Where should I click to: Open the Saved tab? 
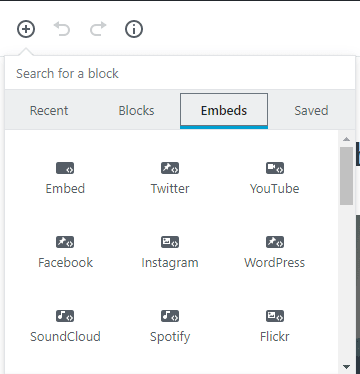tap(311, 111)
